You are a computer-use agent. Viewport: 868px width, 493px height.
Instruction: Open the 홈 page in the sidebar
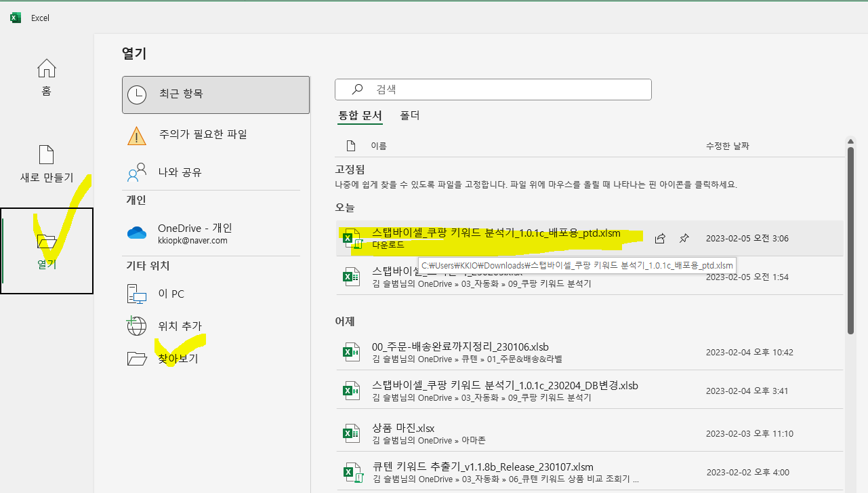coord(46,78)
